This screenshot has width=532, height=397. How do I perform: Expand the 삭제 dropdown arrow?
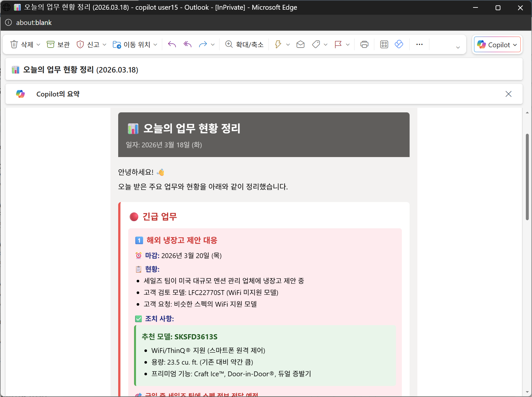[38, 44]
